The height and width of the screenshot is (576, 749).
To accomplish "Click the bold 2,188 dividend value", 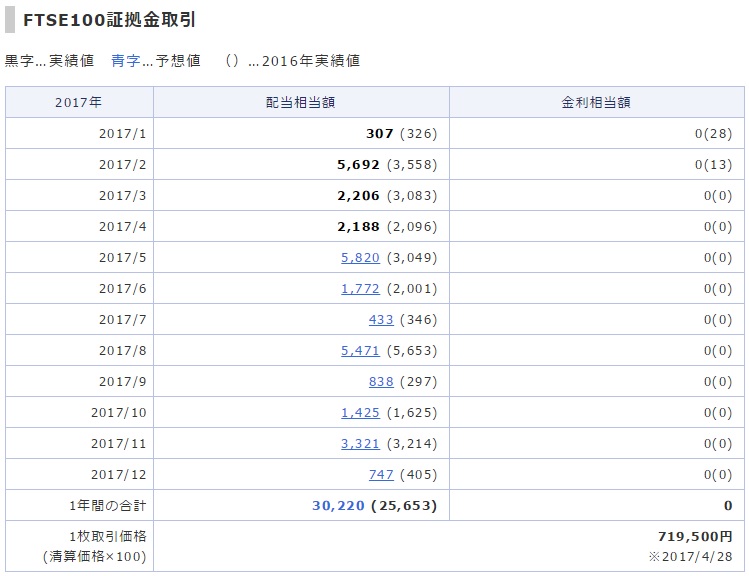I will 358,227.
